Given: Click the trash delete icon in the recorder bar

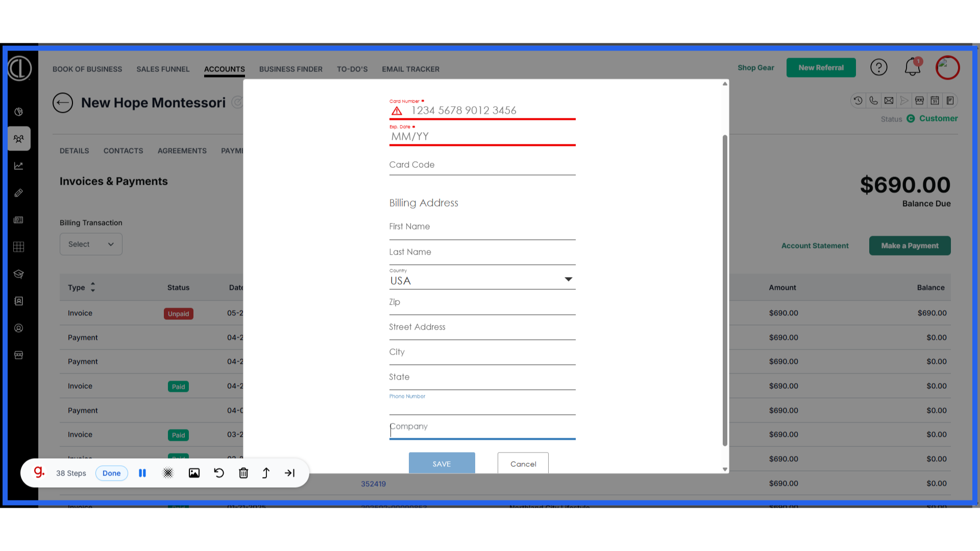Looking at the screenshot, I should point(243,473).
